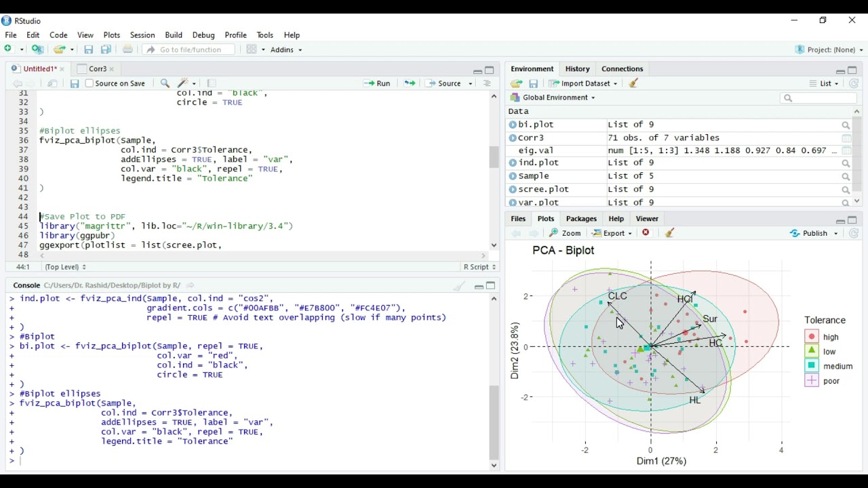Switch to the Connections tab

[x=622, y=69]
